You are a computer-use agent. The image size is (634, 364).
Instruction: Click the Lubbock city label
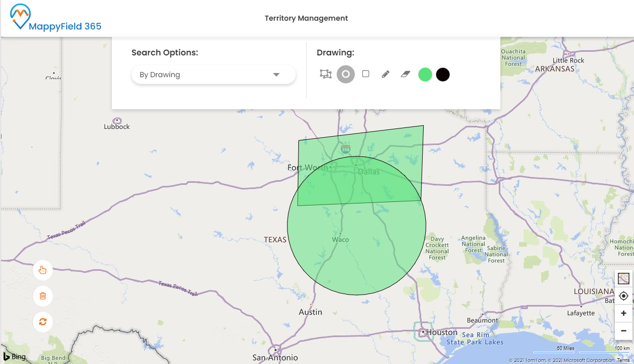pyautogui.click(x=117, y=126)
